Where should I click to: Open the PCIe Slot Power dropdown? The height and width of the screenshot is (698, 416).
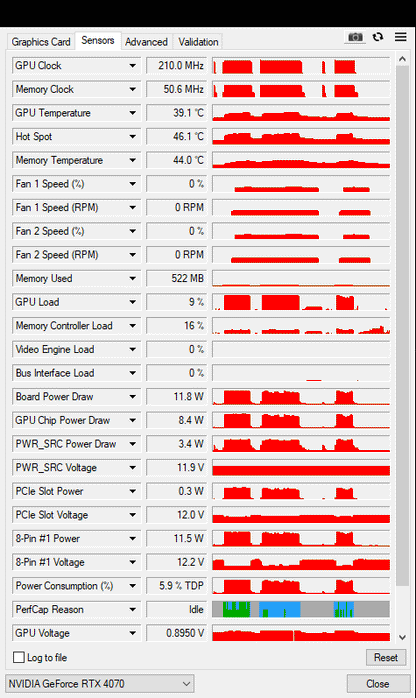[133, 491]
